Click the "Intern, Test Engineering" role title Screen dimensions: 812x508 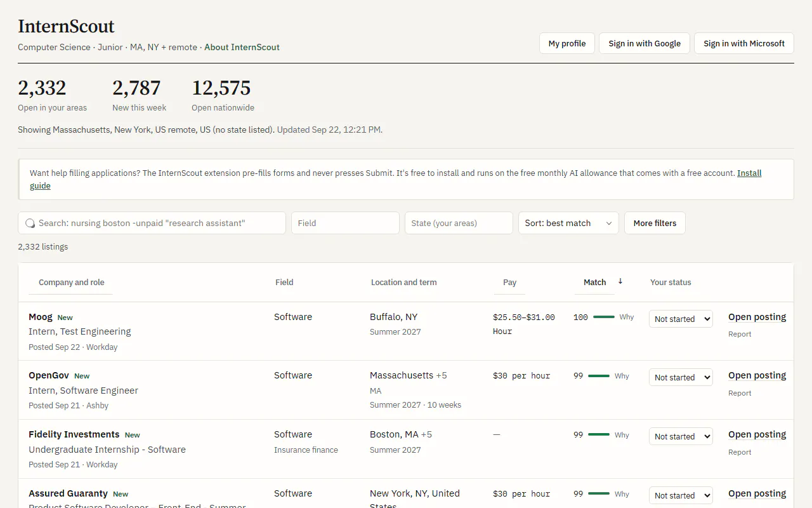click(x=80, y=331)
